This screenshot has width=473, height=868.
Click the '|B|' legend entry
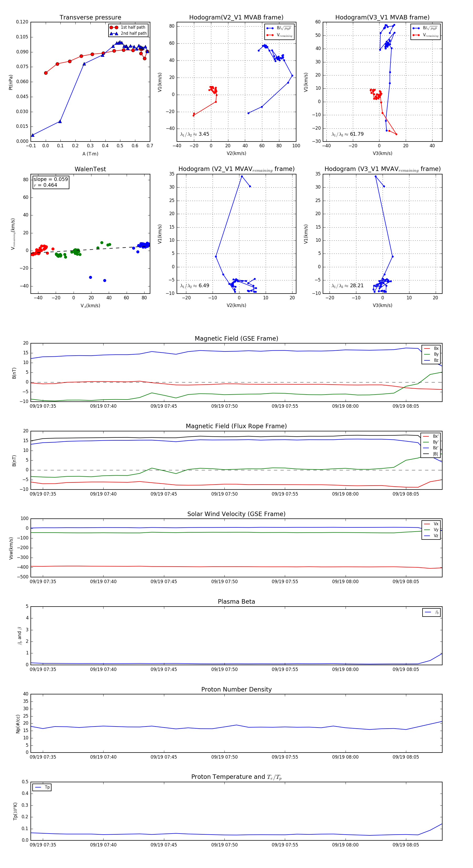(431, 454)
